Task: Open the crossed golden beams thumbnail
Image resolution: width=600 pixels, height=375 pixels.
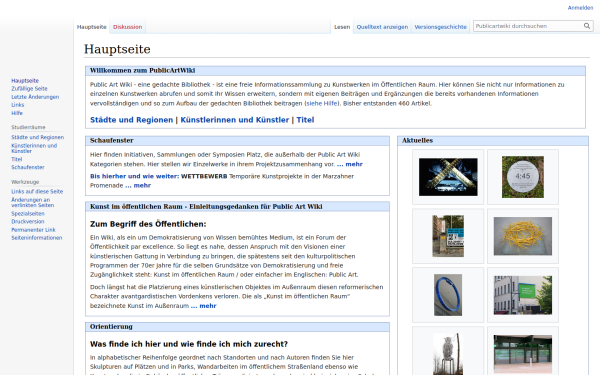Action: (x=448, y=177)
